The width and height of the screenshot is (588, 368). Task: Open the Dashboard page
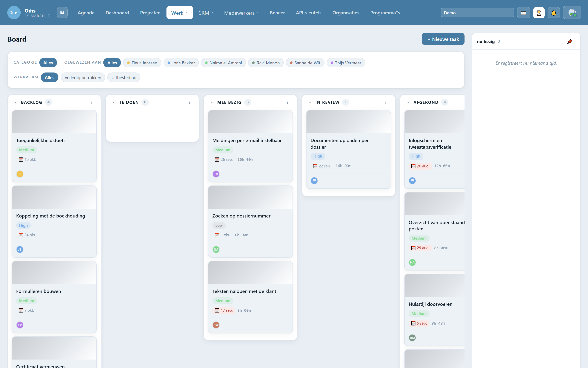[117, 13]
